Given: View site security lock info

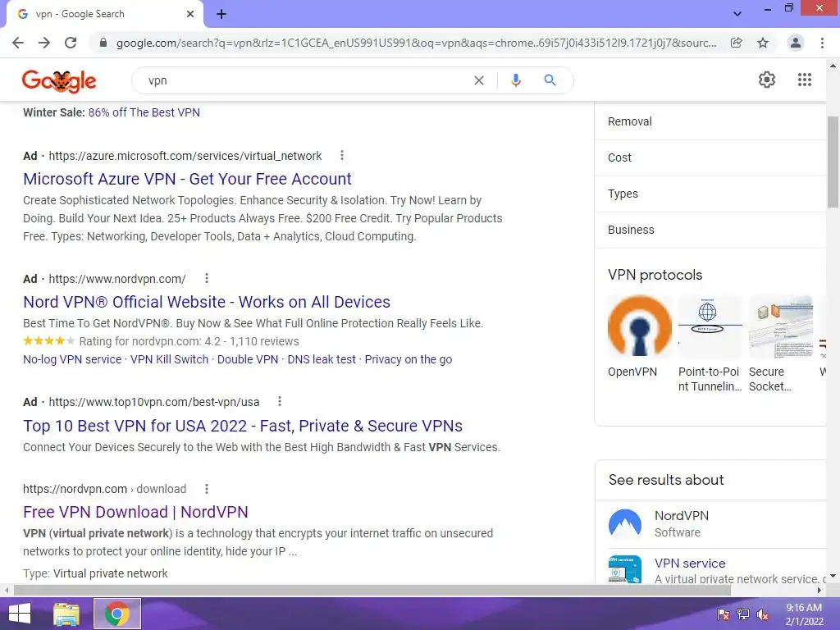Looking at the screenshot, I should (x=103, y=43).
